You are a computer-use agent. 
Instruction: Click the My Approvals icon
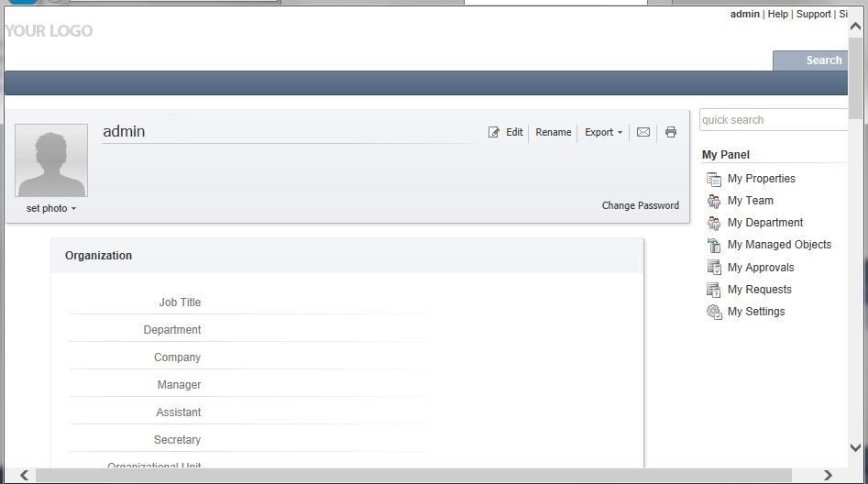pyautogui.click(x=714, y=268)
